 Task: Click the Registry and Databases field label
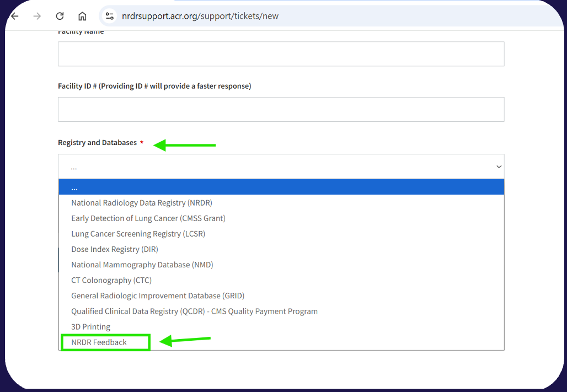pyautogui.click(x=97, y=142)
